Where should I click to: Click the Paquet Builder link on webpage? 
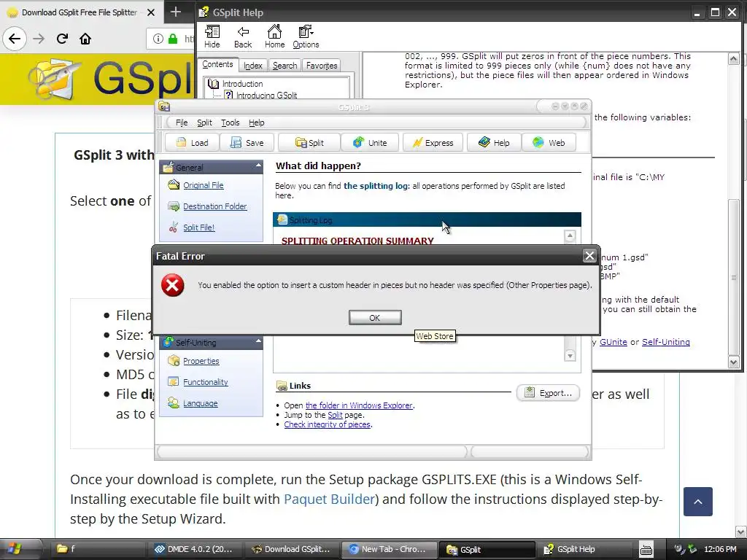(x=329, y=499)
